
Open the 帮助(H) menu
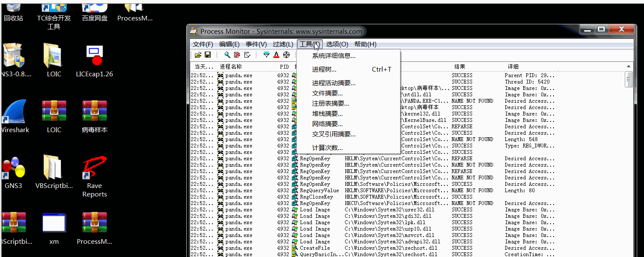(366, 44)
